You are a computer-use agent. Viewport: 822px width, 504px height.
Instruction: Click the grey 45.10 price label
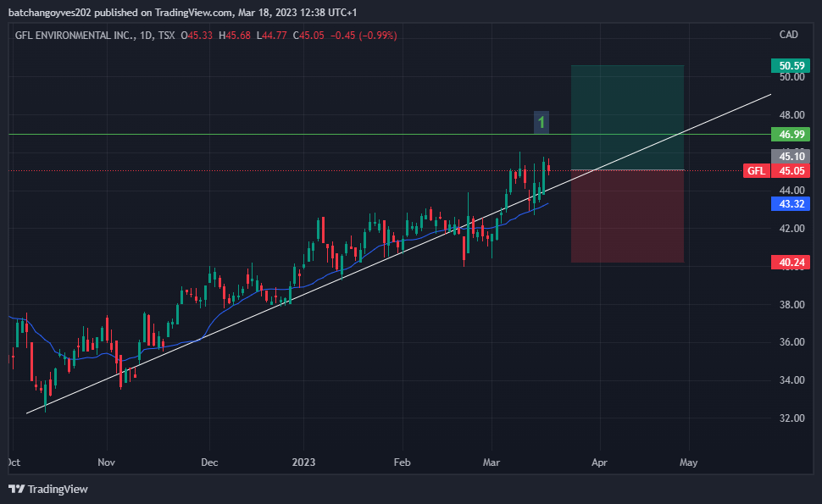tap(791, 156)
